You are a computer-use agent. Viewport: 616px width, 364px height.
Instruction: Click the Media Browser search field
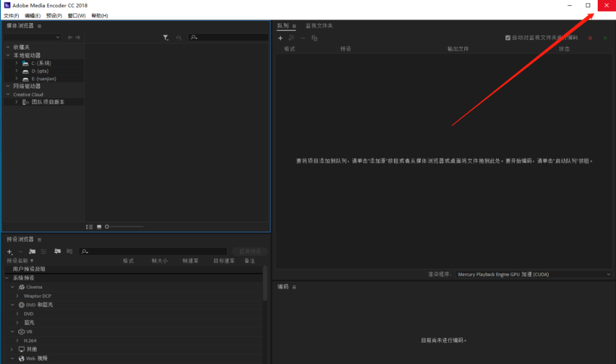(x=229, y=37)
